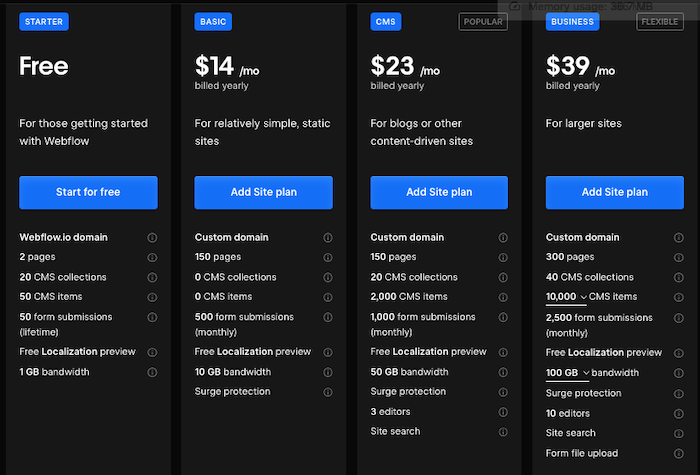The width and height of the screenshot is (700, 475).
Task: Show info for CMS plan's 150 pages
Action: point(503,257)
